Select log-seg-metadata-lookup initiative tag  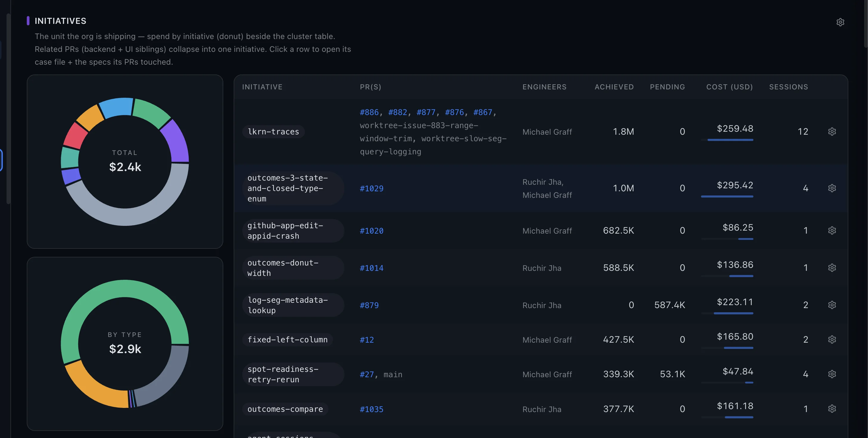(293, 305)
